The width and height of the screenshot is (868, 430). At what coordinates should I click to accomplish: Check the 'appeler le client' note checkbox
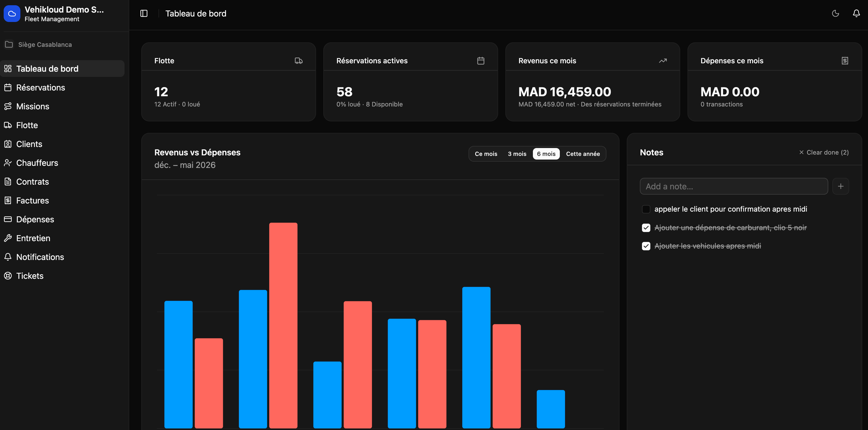(x=646, y=209)
